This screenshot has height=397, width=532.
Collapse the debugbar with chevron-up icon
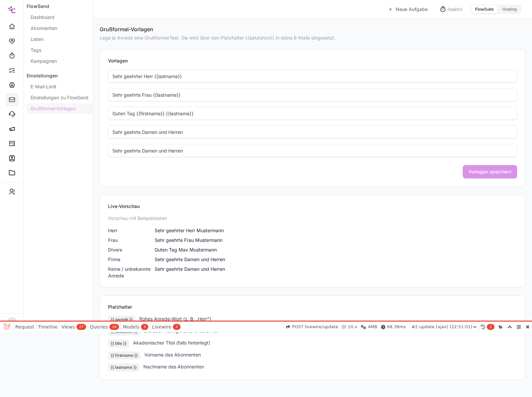[510, 327]
